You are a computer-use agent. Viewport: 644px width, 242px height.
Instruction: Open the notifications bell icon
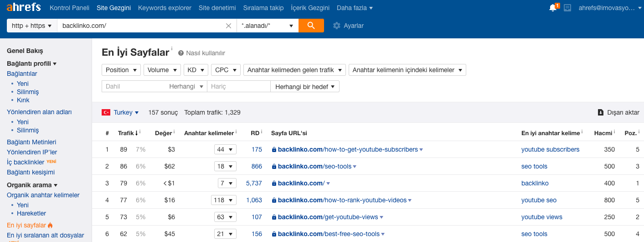coord(553,8)
